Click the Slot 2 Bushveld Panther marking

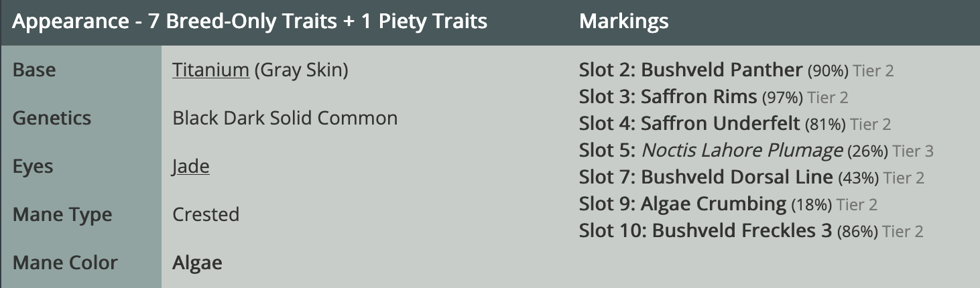[x=690, y=70]
